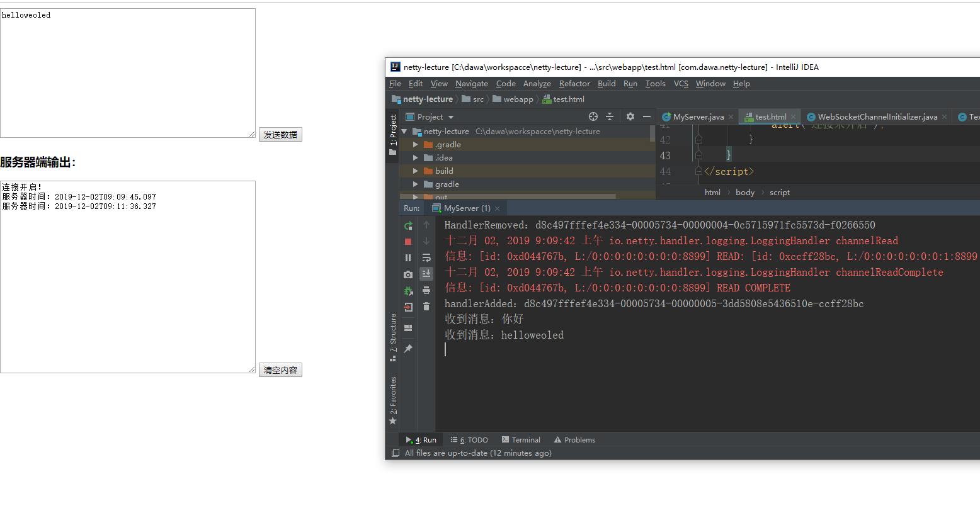Screen dimensions: 980x513
Task: Hide the Project tool window
Action: 647,116
